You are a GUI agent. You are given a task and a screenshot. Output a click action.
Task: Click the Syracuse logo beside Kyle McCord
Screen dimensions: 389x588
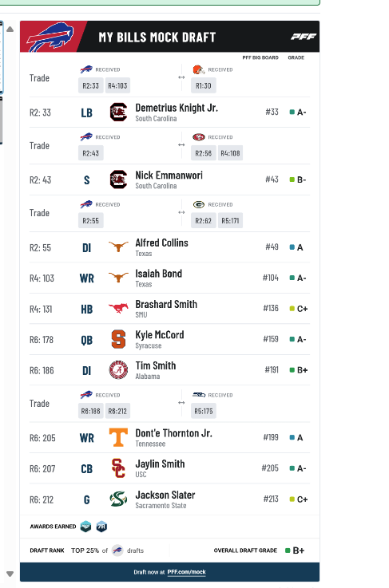(118, 339)
